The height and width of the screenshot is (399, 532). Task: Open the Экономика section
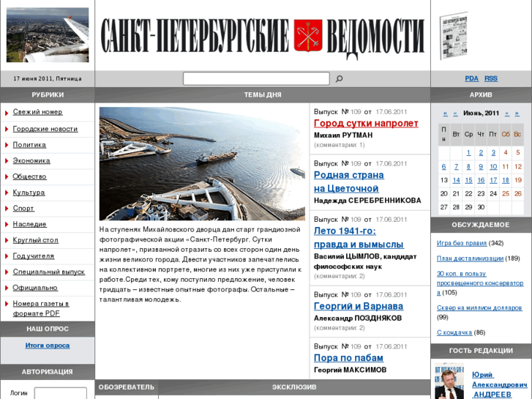coord(31,161)
